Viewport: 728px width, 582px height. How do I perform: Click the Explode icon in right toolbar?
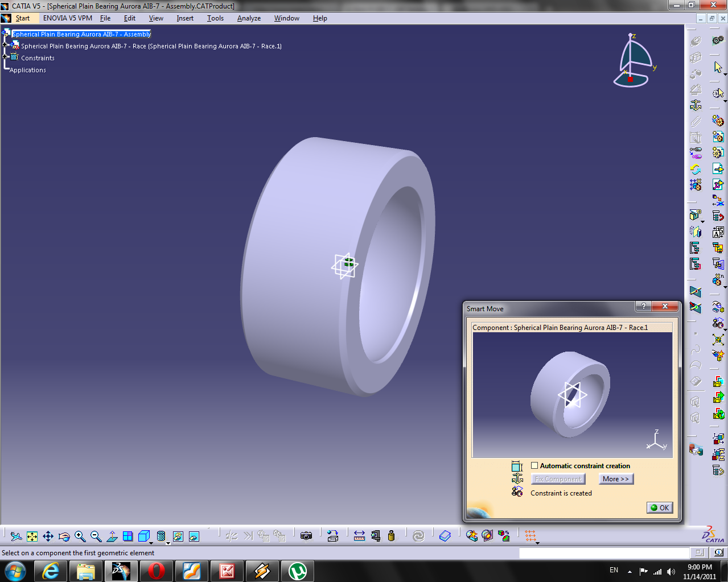tap(718, 340)
